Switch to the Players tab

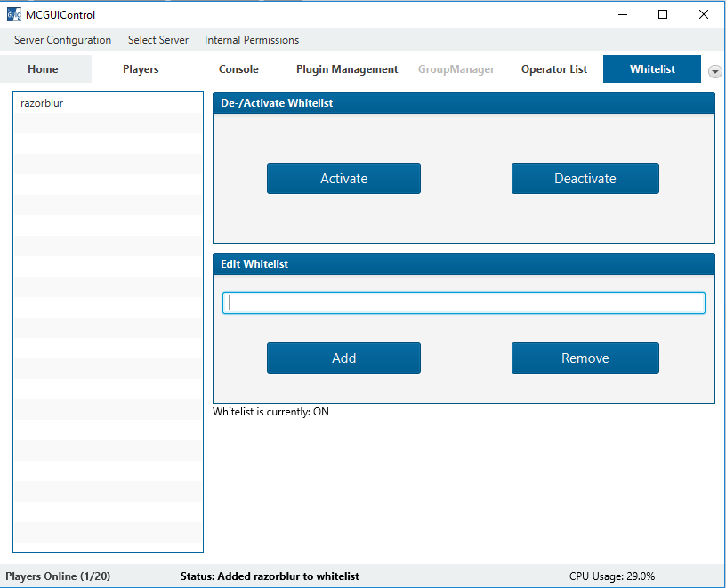141,69
